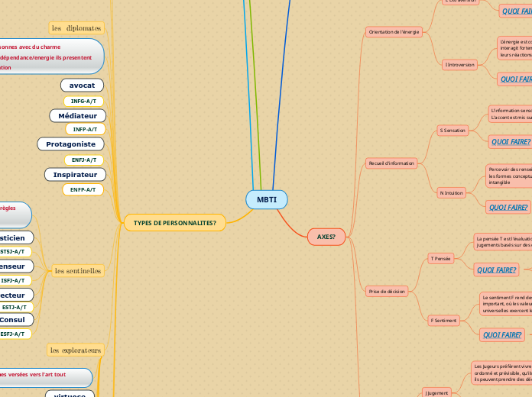This screenshot has width=532, height=397.
Task: Click the N Intuition node
Action: point(451,193)
